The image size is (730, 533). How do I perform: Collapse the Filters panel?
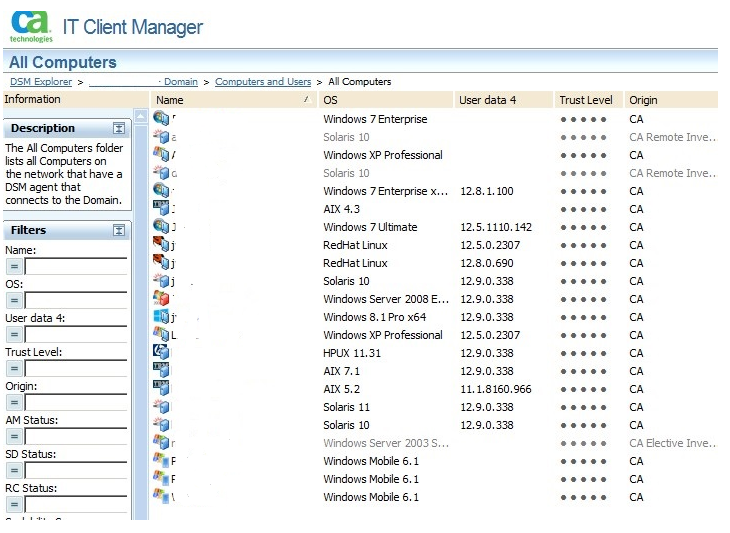click(x=119, y=230)
